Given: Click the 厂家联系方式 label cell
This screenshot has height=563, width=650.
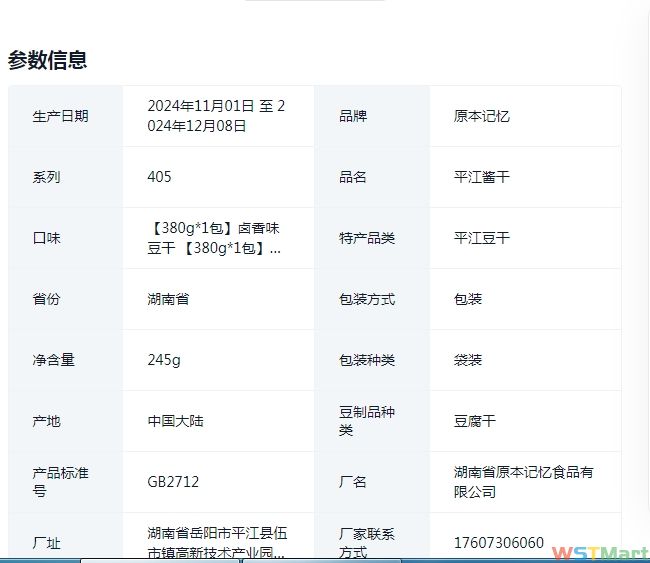Looking at the screenshot, I should tap(367, 541).
